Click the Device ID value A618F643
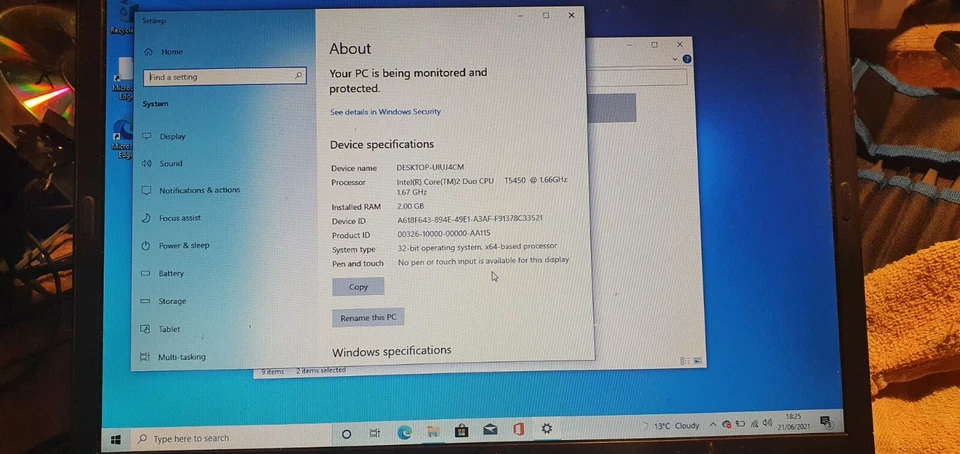 coord(470,219)
